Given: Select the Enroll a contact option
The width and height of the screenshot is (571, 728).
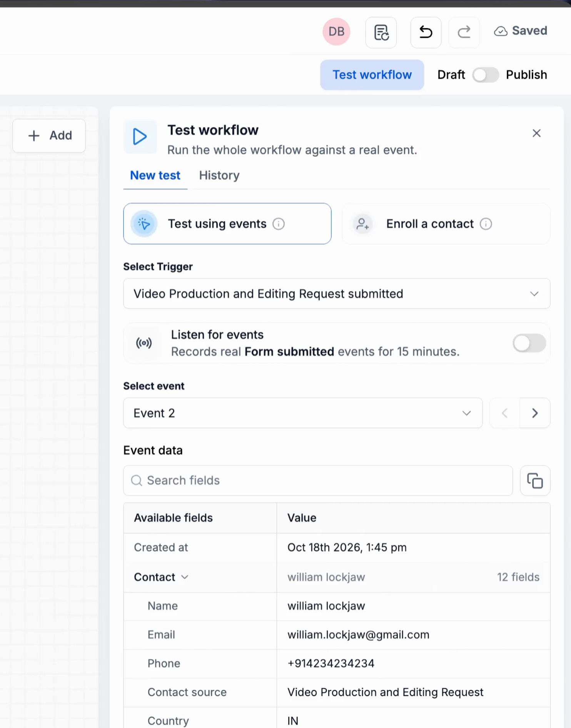Looking at the screenshot, I should tap(446, 224).
